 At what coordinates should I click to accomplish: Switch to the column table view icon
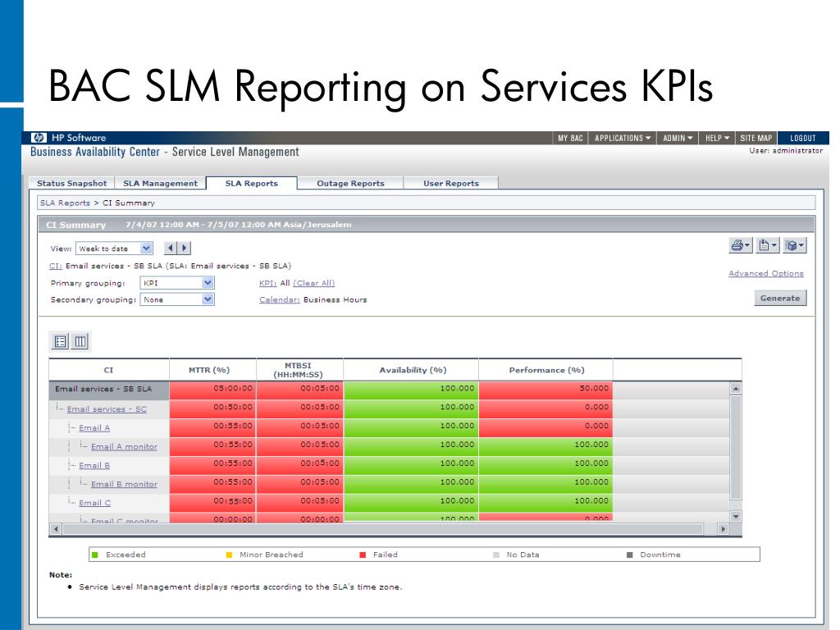tap(80, 341)
